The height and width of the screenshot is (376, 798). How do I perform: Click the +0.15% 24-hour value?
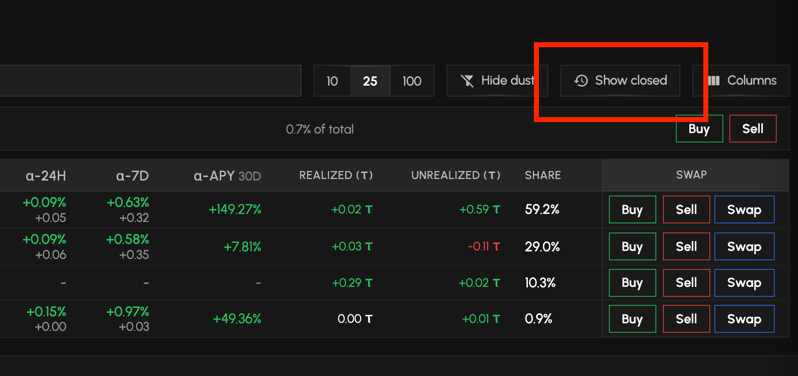[46, 311]
